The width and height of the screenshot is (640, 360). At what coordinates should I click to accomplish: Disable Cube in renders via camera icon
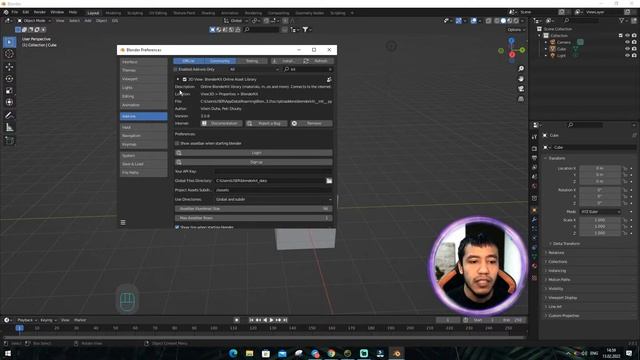(x=634, y=49)
